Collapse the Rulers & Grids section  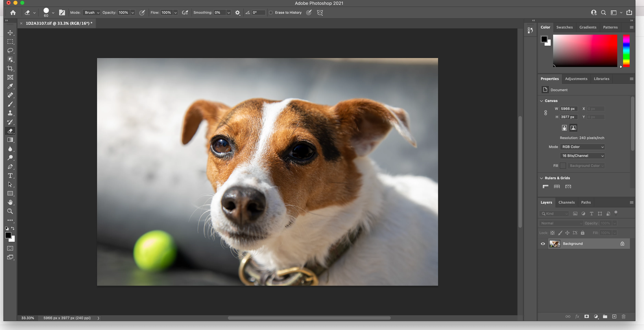(x=541, y=178)
